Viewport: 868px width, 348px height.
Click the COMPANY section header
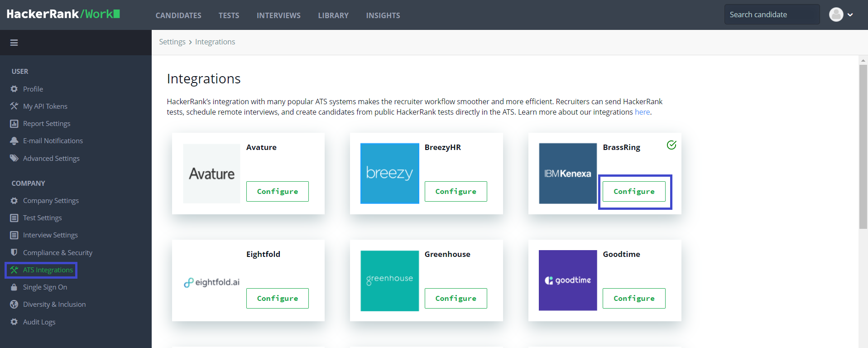point(28,184)
